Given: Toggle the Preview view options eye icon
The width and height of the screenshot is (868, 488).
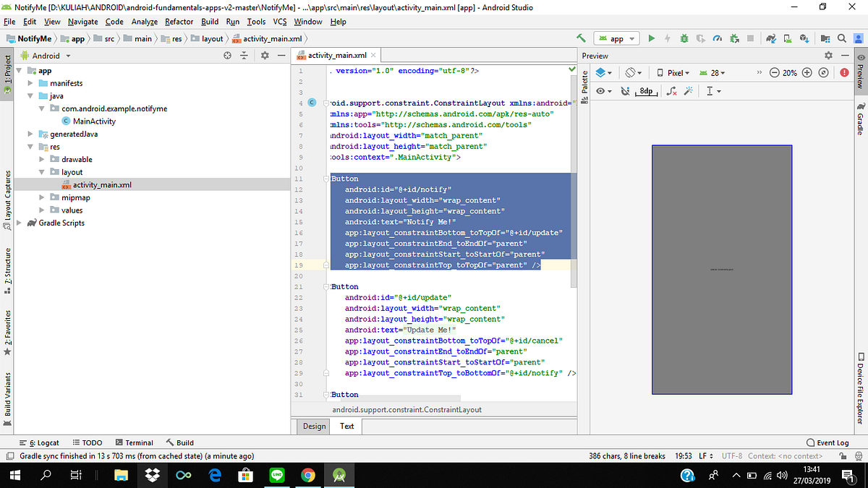Looking at the screenshot, I should pos(602,91).
